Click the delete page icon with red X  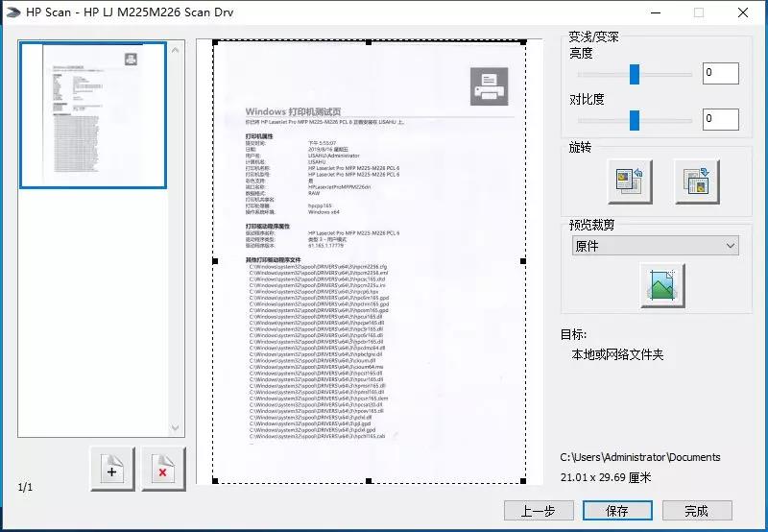click(163, 471)
